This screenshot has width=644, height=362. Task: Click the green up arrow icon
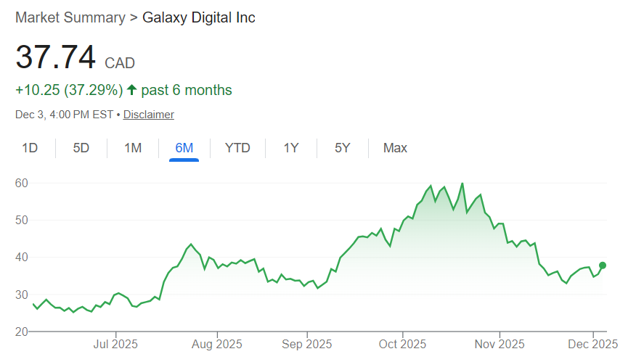(131, 90)
